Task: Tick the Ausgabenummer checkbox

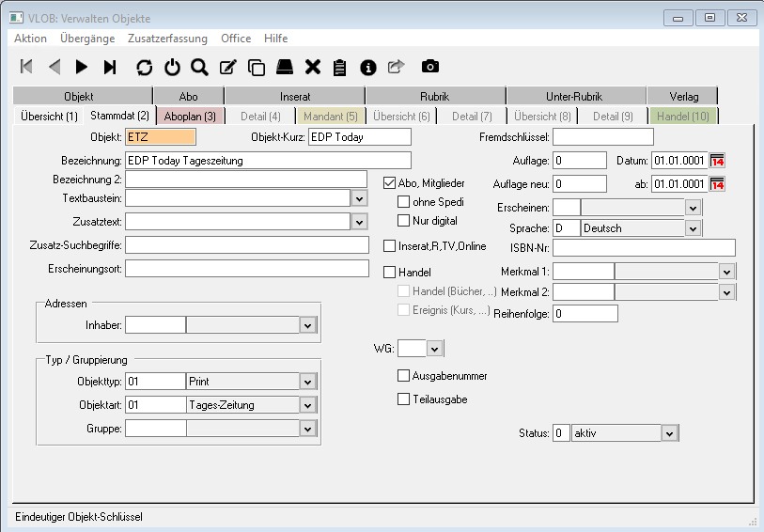Action: tap(404, 376)
